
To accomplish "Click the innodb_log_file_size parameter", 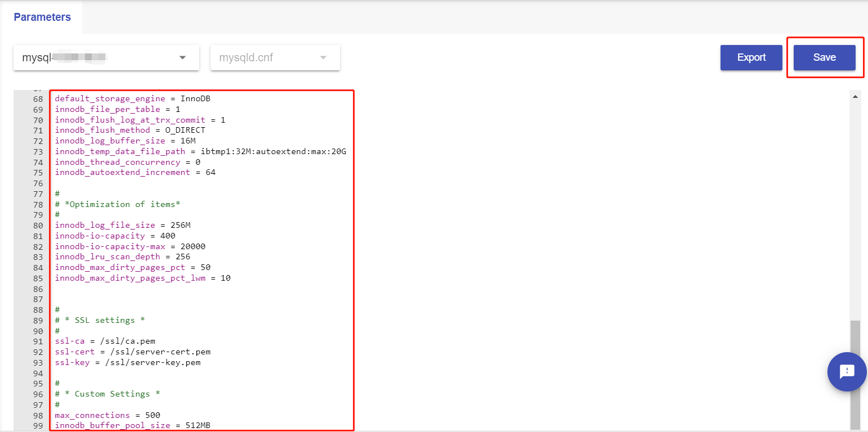I will pos(105,224).
